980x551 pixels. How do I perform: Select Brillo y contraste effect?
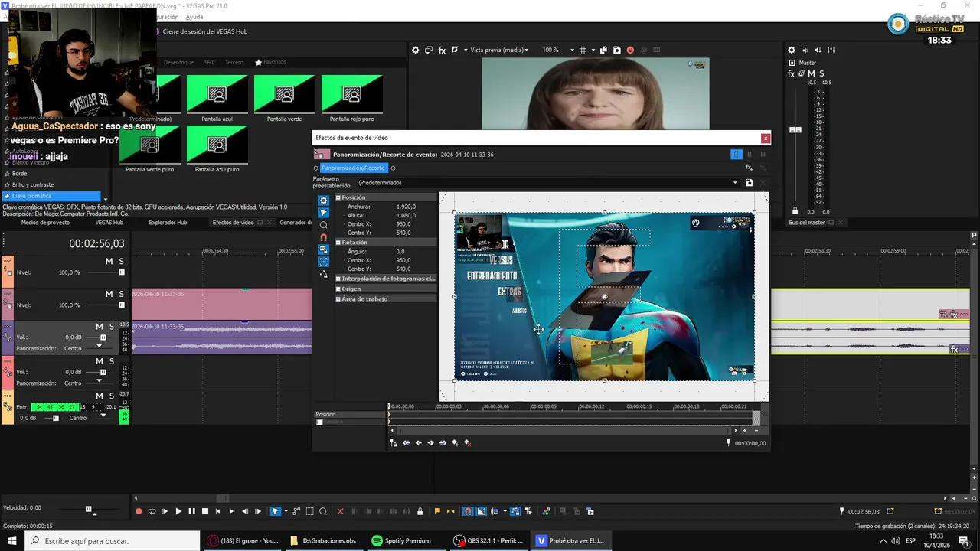click(33, 184)
